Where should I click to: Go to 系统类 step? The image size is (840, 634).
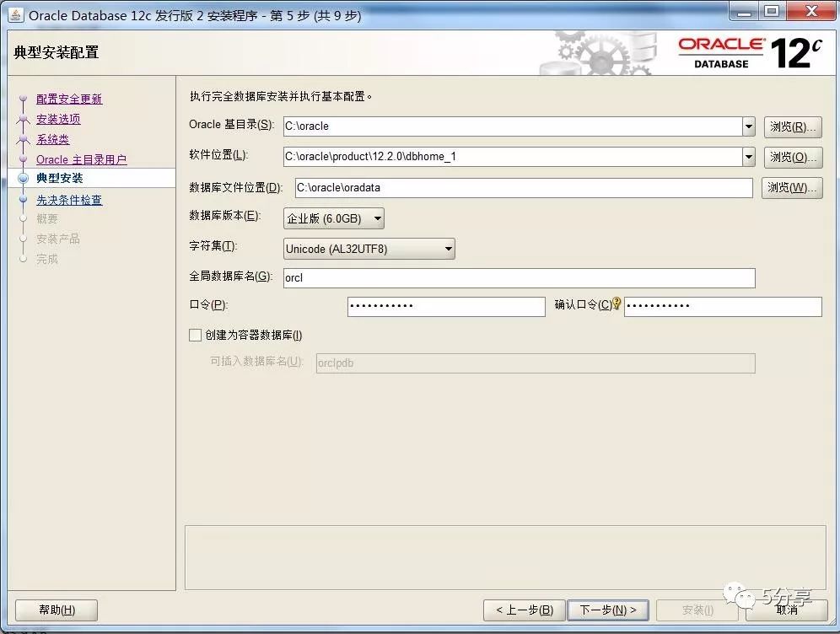click(x=52, y=139)
